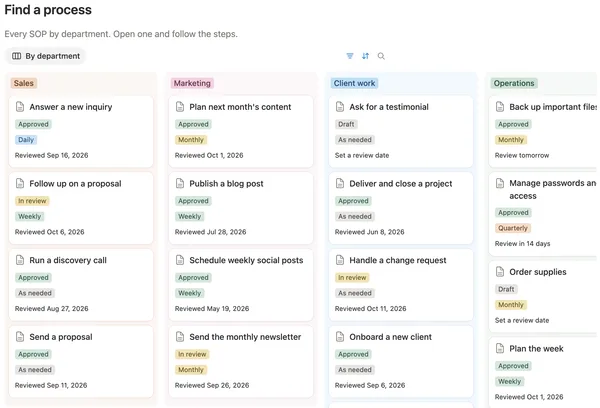600x408 pixels.
Task: Click the Marketing column label
Action: pyautogui.click(x=192, y=83)
